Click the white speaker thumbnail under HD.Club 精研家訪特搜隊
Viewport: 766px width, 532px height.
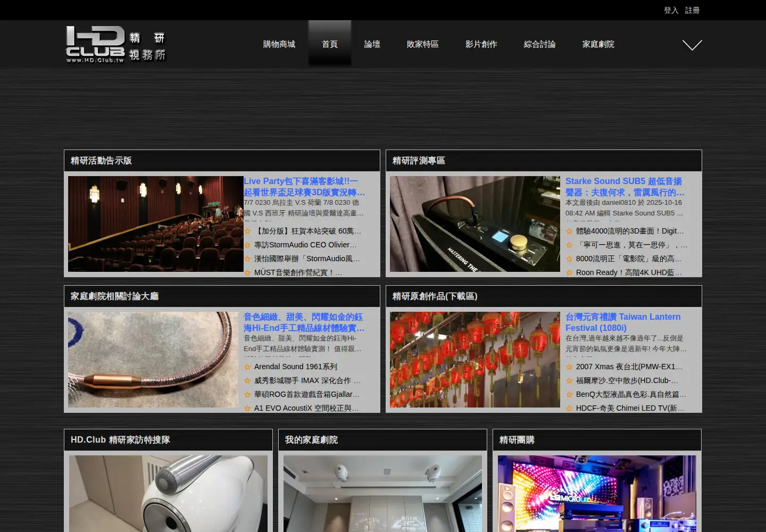[169, 493]
